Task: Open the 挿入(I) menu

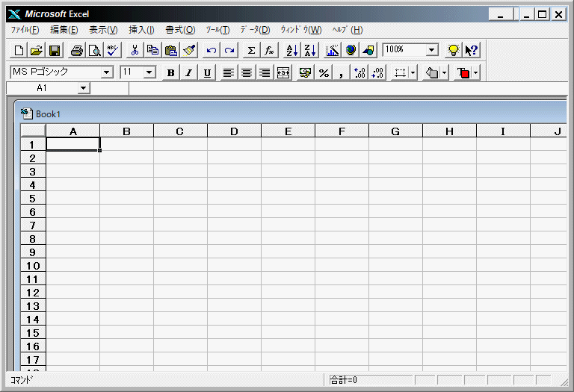Action: click(141, 30)
